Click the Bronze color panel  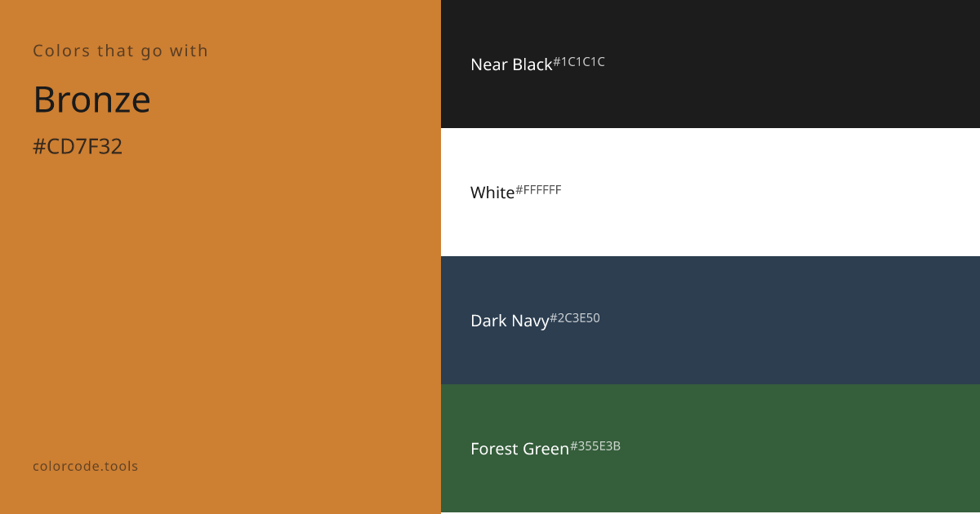coord(220,257)
